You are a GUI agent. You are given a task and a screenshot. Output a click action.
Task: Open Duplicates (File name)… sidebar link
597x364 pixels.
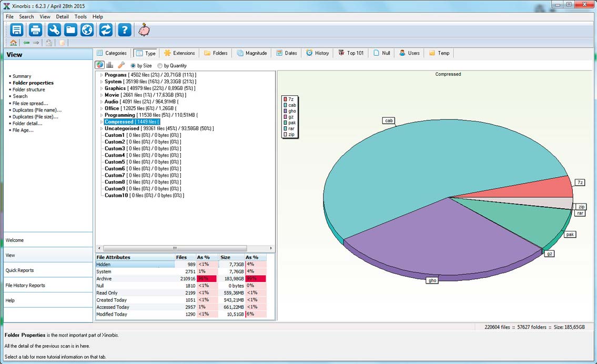pos(37,110)
